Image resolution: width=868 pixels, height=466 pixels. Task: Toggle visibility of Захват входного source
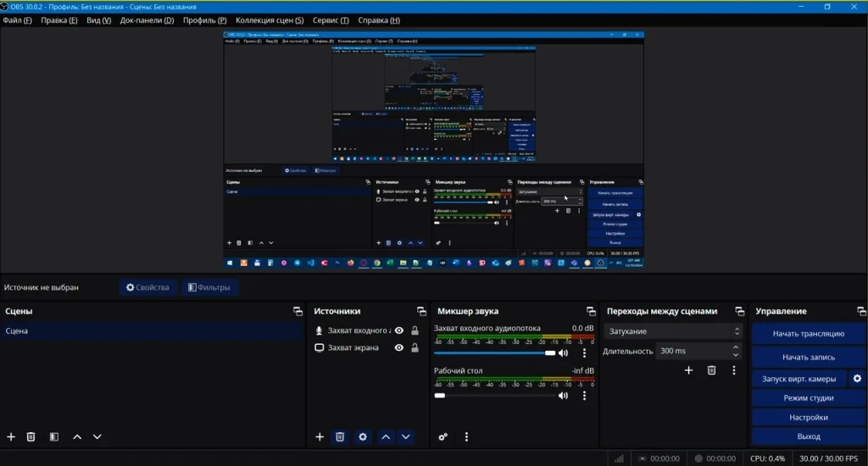(398, 330)
